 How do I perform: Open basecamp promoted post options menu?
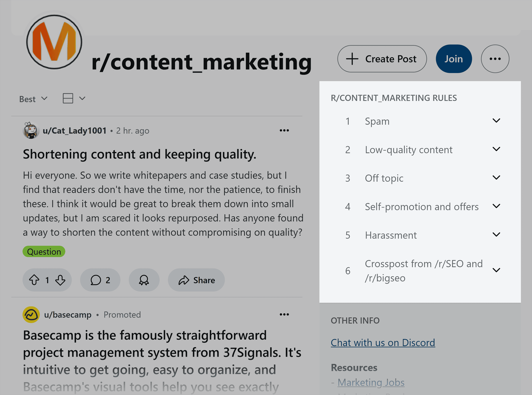tap(284, 315)
